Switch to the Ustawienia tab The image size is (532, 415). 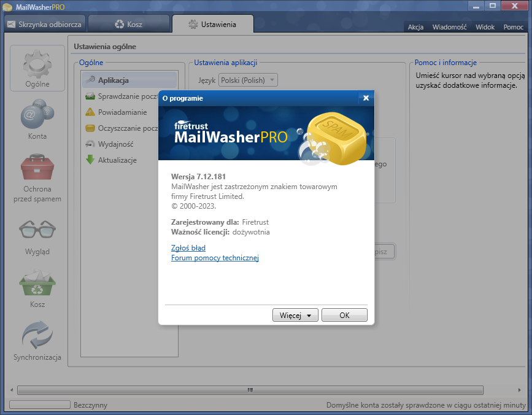[x=213, y=24]
